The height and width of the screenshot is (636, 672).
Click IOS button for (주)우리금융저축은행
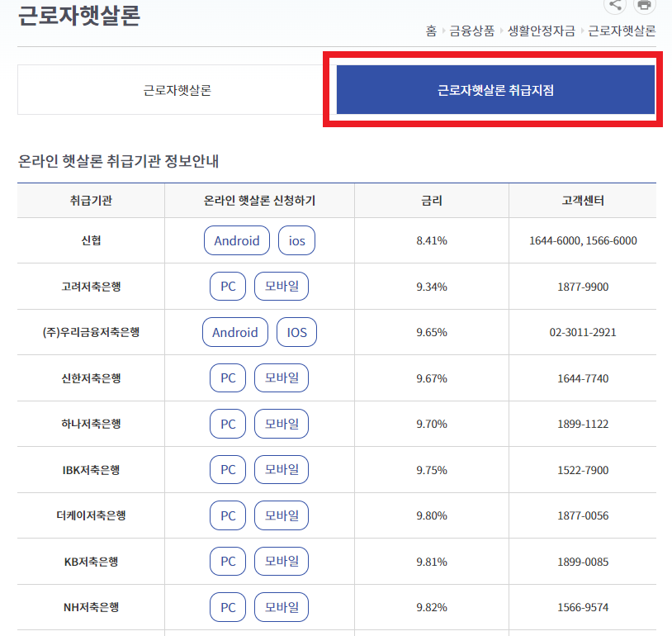[296, 332]
